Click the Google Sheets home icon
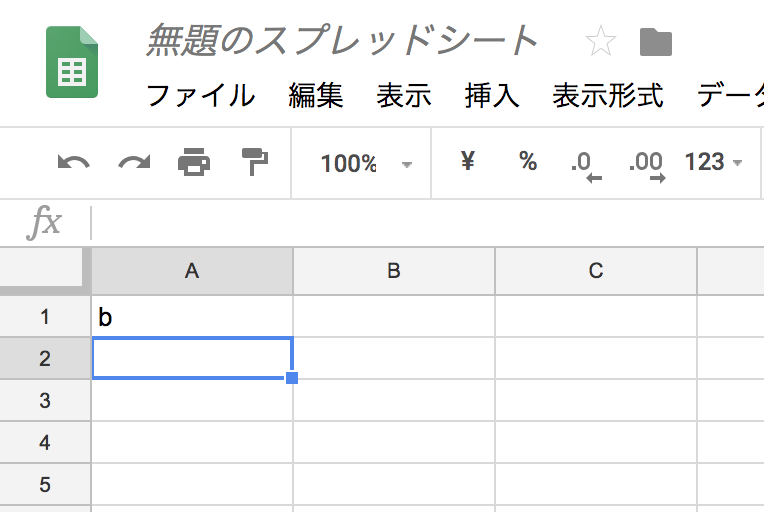The image size is (764, 512). pos(72,62)
